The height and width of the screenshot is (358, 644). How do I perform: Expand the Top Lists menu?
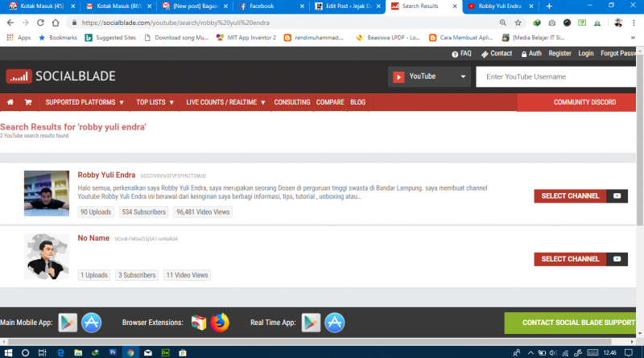tap(155, 102)
